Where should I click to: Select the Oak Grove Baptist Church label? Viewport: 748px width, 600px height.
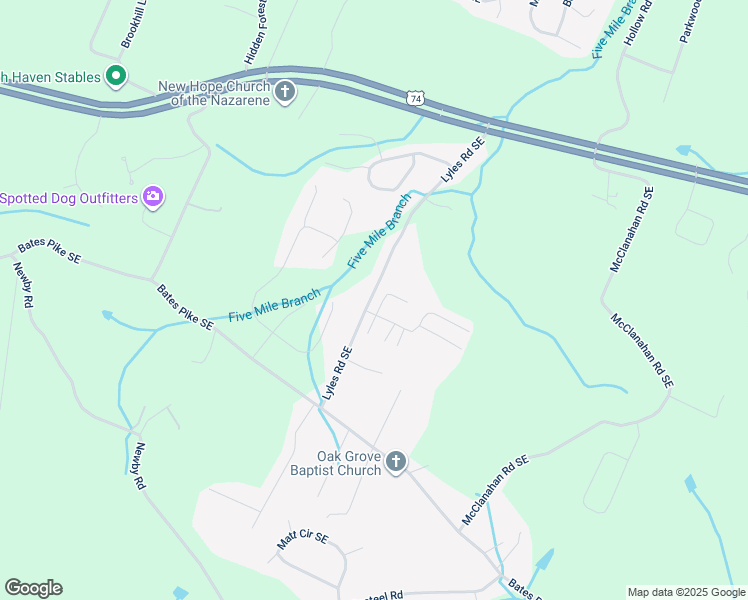[336, 463]
